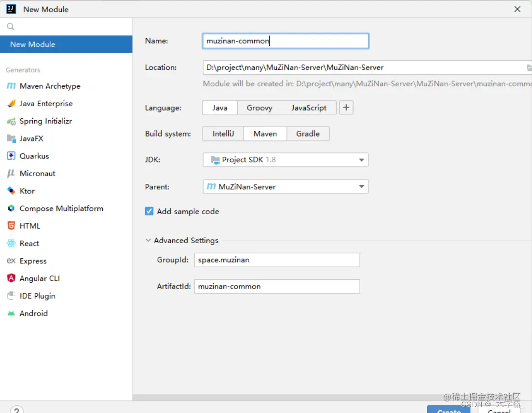This screenshot has height=413, width=532.
Task: Click the Create button
Action: 449,409
